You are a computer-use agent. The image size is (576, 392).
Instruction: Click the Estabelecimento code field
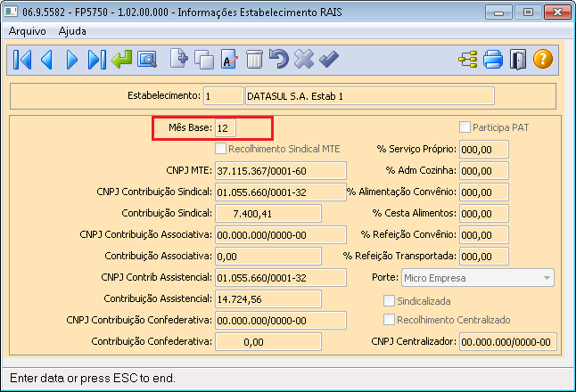[x=223, y=96]
